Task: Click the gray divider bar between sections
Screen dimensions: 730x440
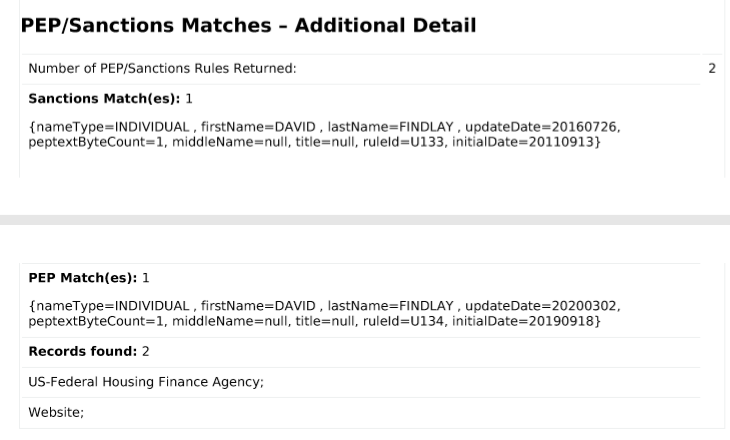Action: (365, 220)
